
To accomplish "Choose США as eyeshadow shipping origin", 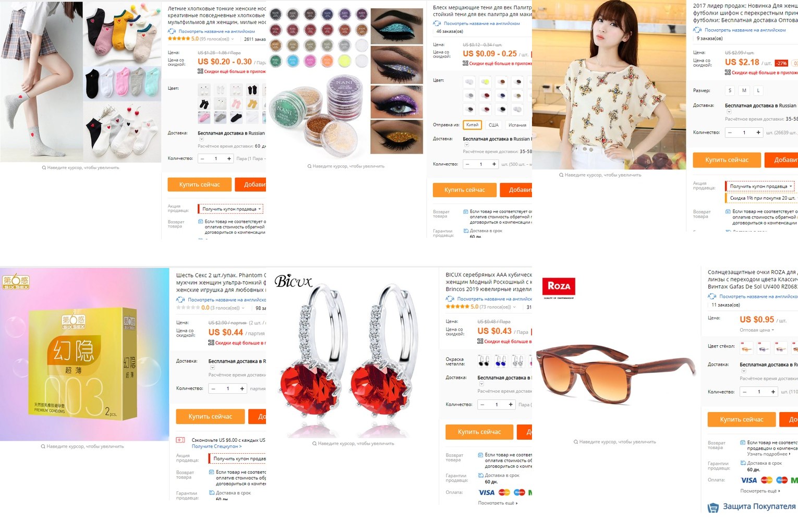I will (x=493, y=125).
